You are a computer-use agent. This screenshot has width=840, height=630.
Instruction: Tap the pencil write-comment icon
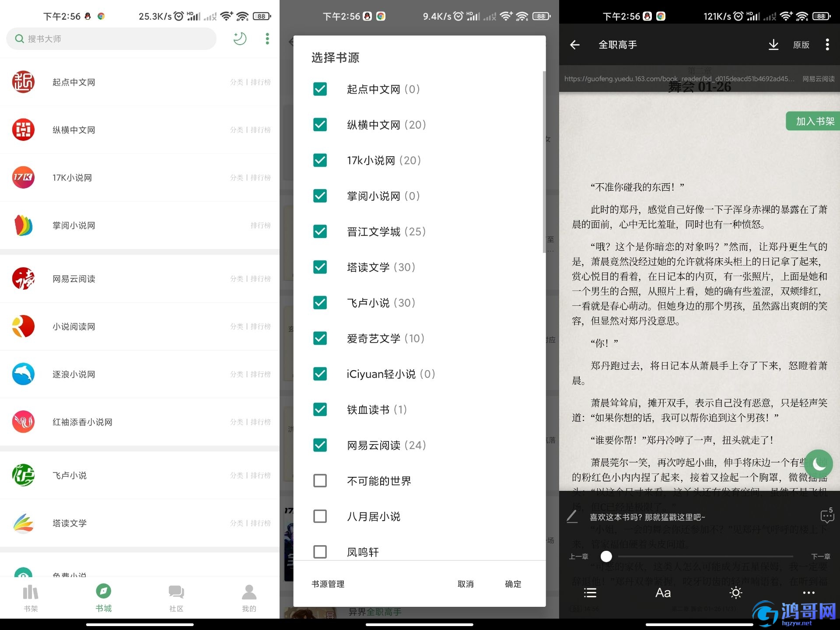click(572, 517)
